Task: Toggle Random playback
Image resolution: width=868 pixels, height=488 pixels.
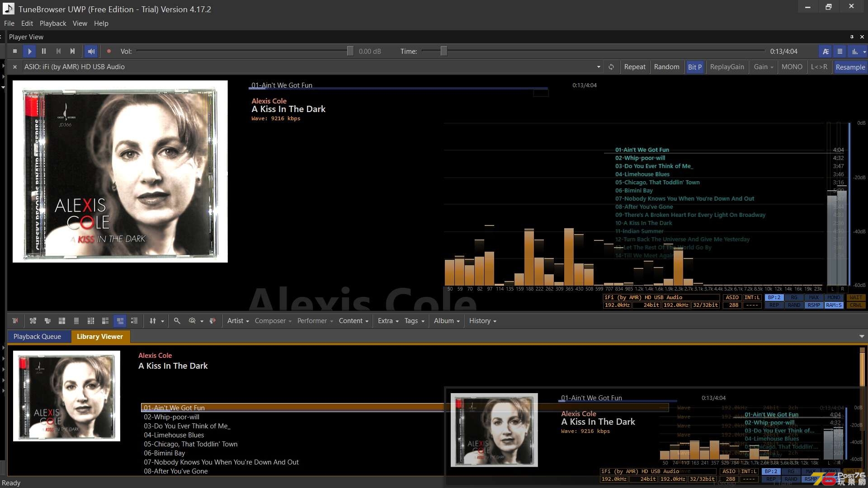Action: click(x=666, y=67)
